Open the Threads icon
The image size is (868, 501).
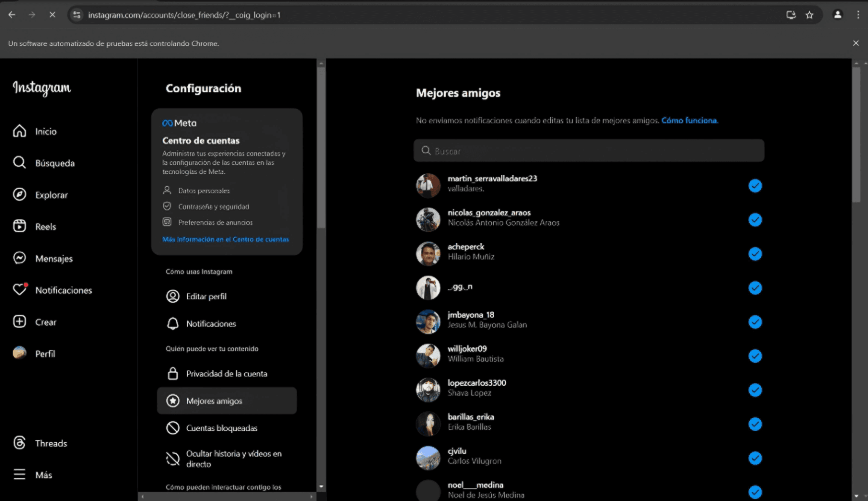19,443
